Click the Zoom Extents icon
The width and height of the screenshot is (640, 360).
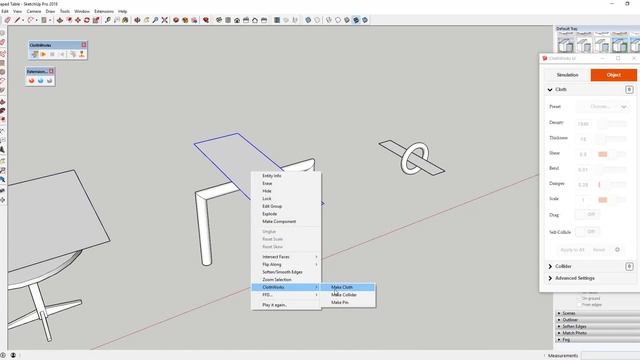[x=164, y=20]
